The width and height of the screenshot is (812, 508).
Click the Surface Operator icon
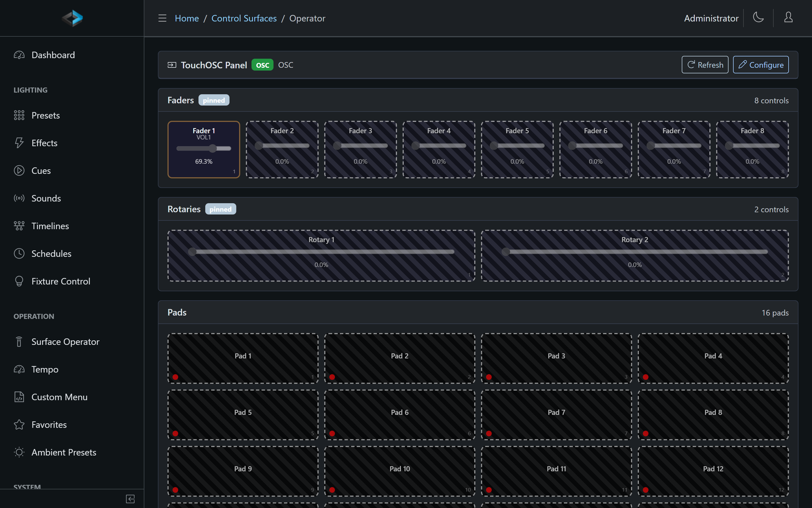pos(19,342)
